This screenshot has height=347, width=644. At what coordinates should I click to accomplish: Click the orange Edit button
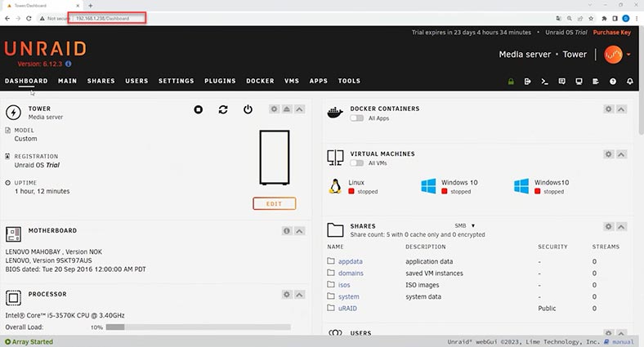pyautogui.click(x=275, y=204)
